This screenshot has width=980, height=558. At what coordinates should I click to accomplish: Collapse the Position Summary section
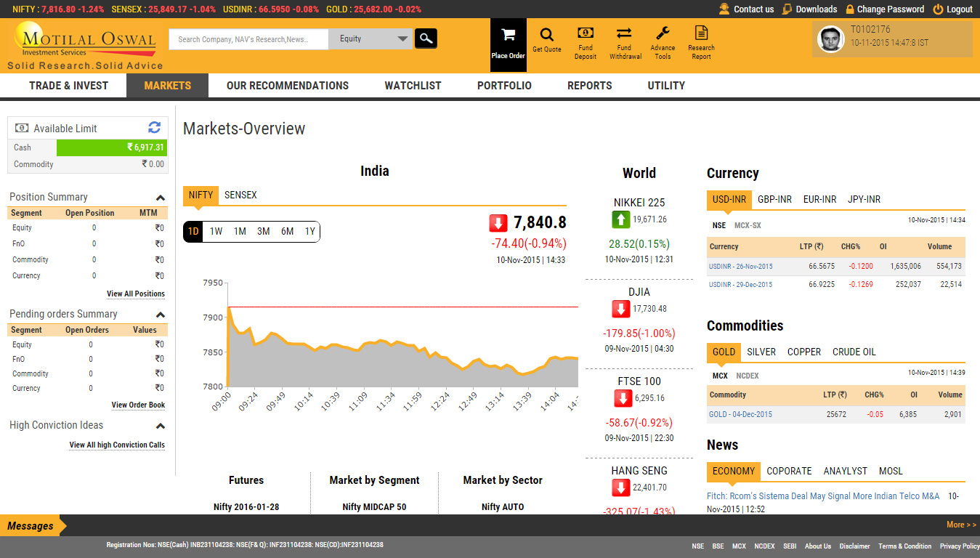click(161, 198)
